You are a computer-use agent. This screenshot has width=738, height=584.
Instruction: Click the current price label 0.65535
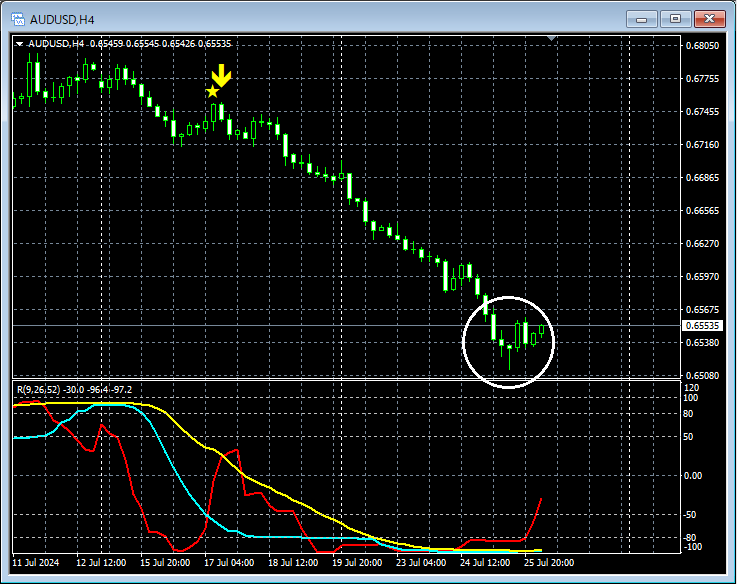(x=702, y=326)
